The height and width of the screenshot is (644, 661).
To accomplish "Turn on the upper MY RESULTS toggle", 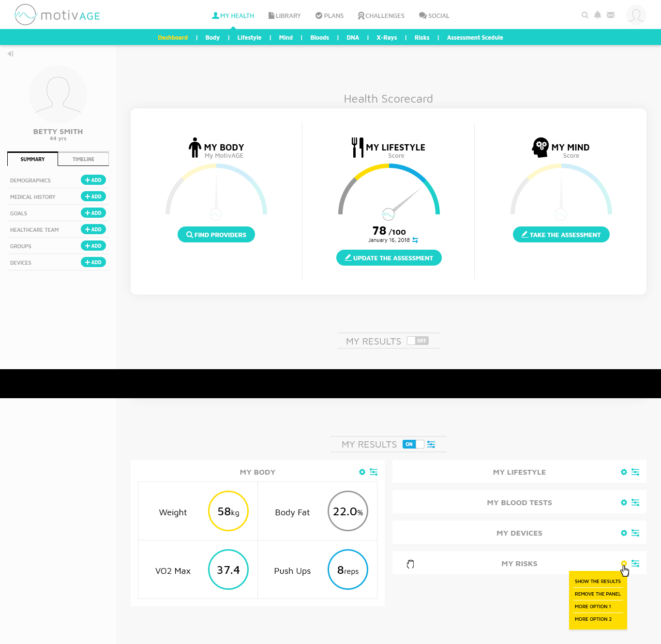I will tap(417, 341).
